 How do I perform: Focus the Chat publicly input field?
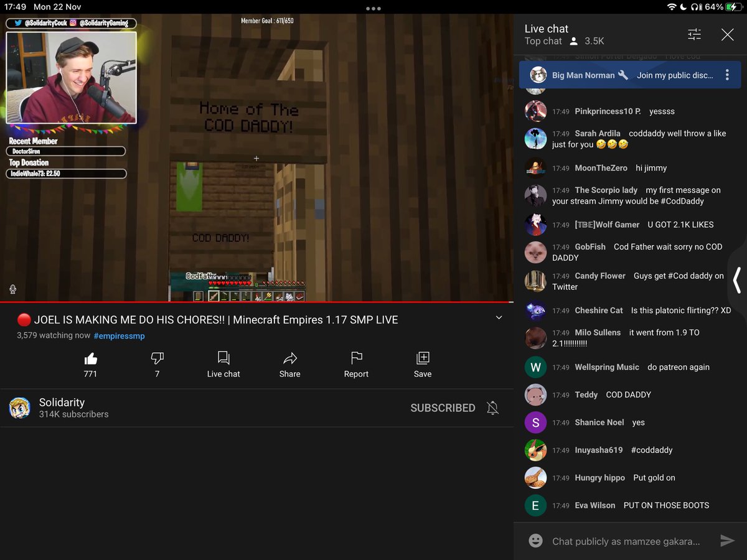(626, 541)
